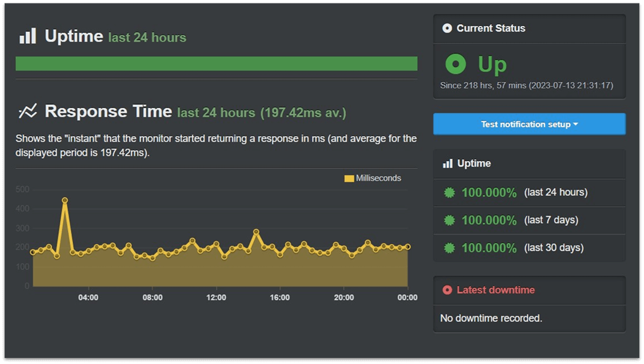The height and width of the screenshot is (364, 644).
Task: Click the Current Status circle icon
Action: click(x=447, y=28)
